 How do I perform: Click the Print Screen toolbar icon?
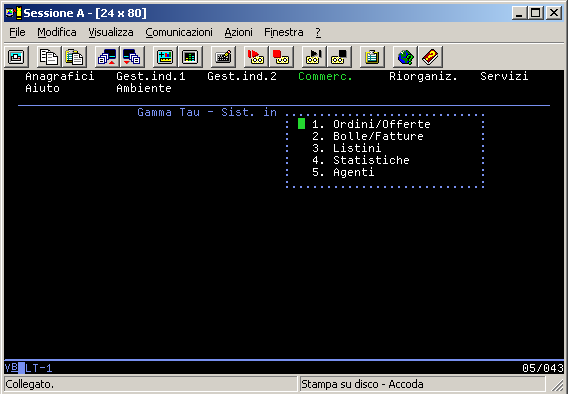16,57
